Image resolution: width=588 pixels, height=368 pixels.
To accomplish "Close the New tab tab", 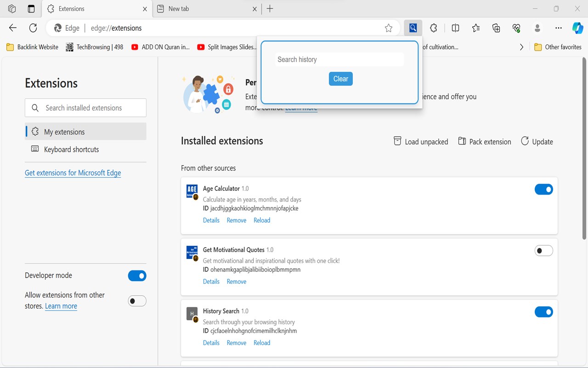I will click(255, 9).
